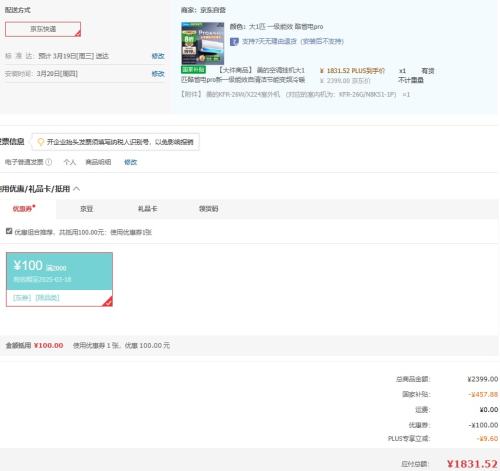Open the 7-day no-reason return link
This screenshot has height=471, width=500.
point(293,41)
